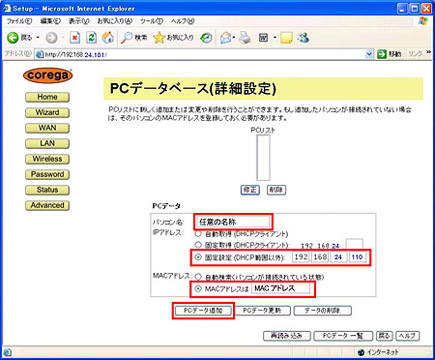The height and width of the screenshot is (360, 435).
Task: Click the Print icon in toolbar
Action: [245, 38]
